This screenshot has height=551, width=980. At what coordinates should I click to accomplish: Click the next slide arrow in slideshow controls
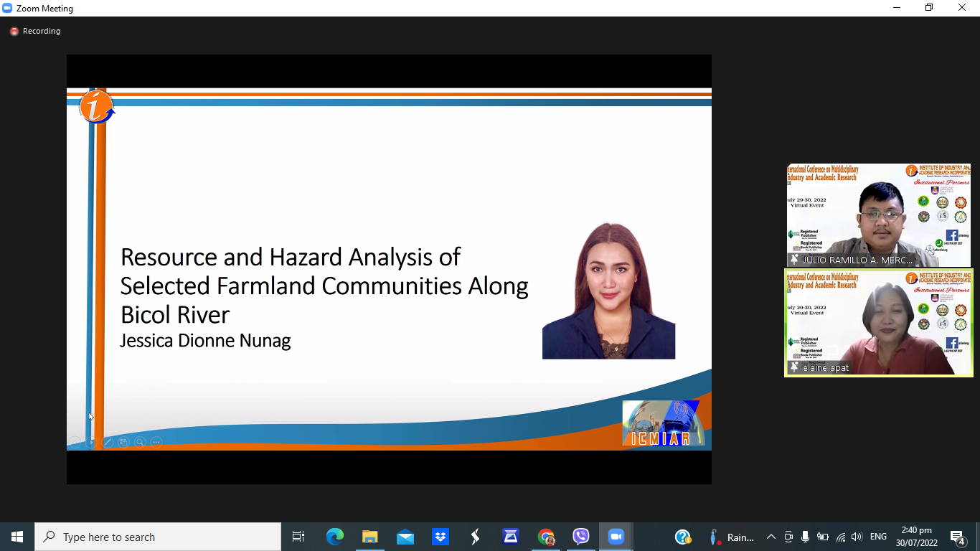90,442
